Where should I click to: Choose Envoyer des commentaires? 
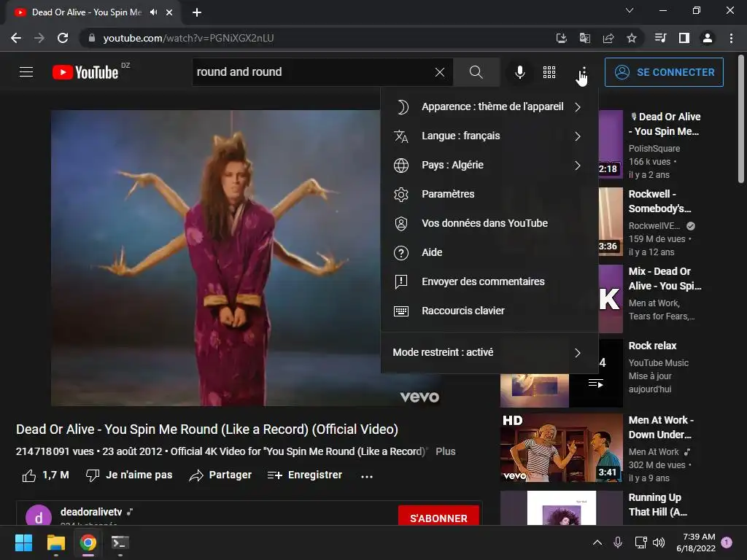[489, 281]
